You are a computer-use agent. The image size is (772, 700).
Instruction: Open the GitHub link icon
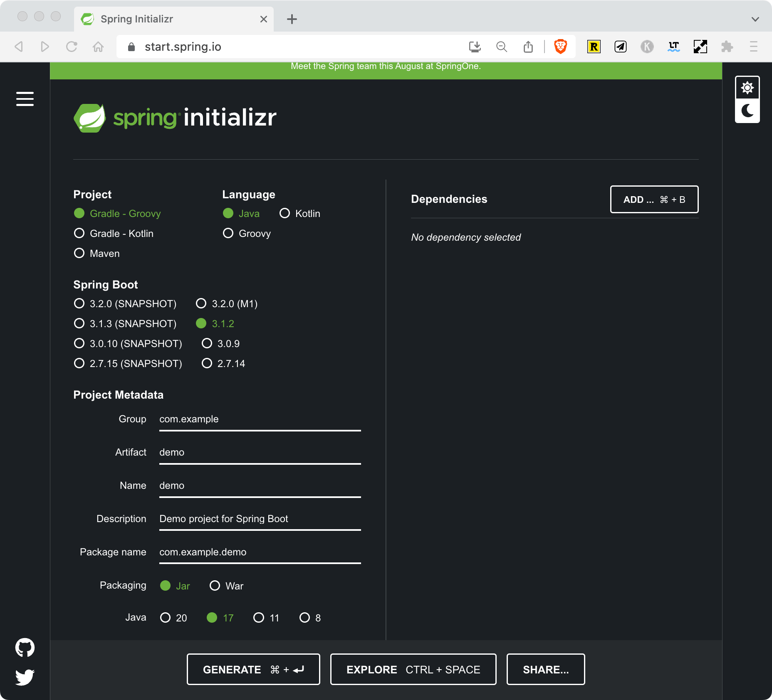click(x=25, y=648)
